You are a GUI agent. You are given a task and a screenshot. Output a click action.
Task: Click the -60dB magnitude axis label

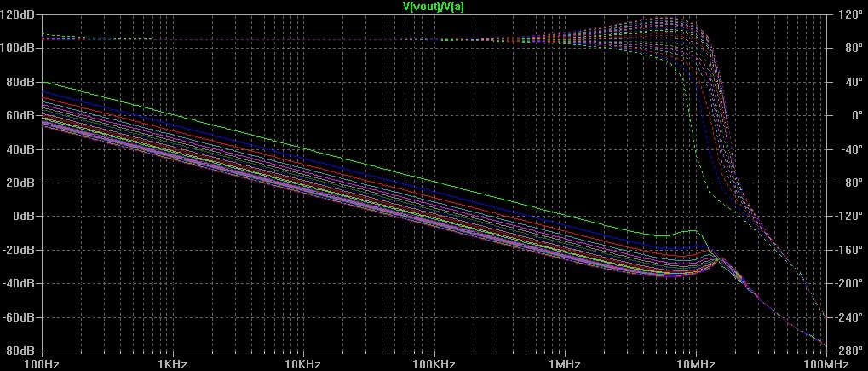(x=19, y=317)
